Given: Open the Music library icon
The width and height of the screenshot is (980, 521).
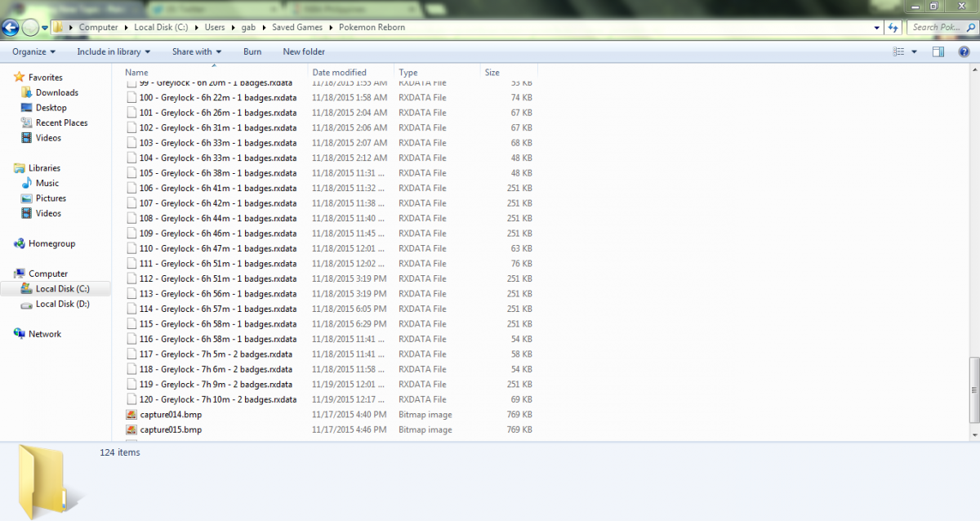Looking at the screenshot, I should point(26,183).
